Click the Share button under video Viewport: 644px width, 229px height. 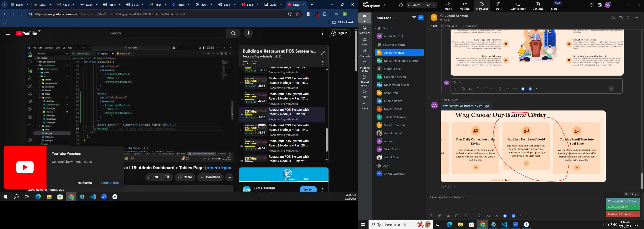[x=185, y=177]
